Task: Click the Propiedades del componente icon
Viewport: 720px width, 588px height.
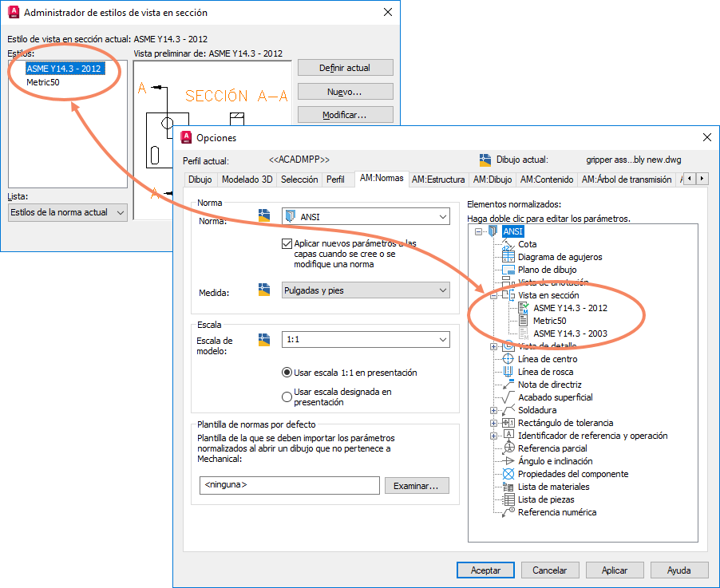Action: click(x=508, y=474)
